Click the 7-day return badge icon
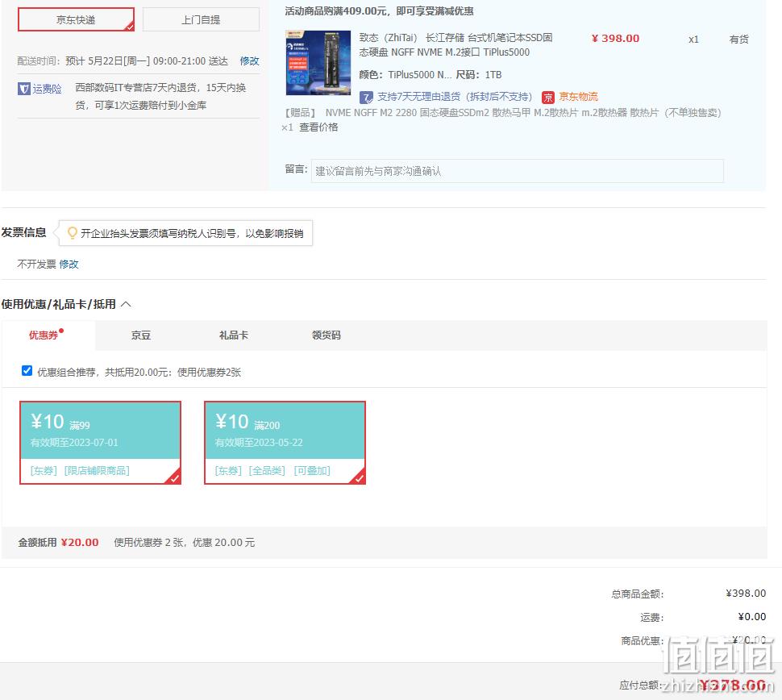 [366, 97]
